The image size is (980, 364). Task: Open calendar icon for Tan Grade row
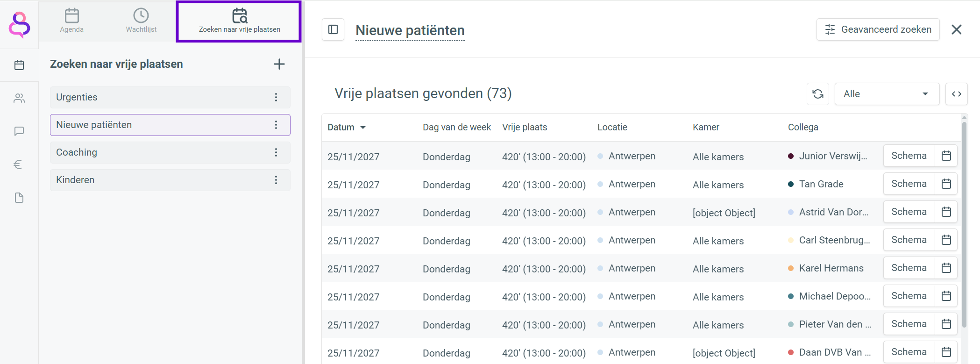click(x=946, y=184)
